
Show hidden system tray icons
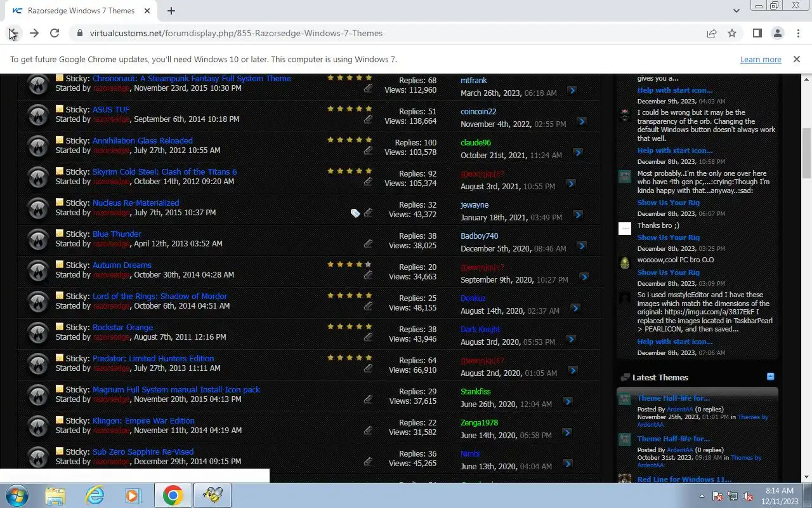click(x=702, y=496)
